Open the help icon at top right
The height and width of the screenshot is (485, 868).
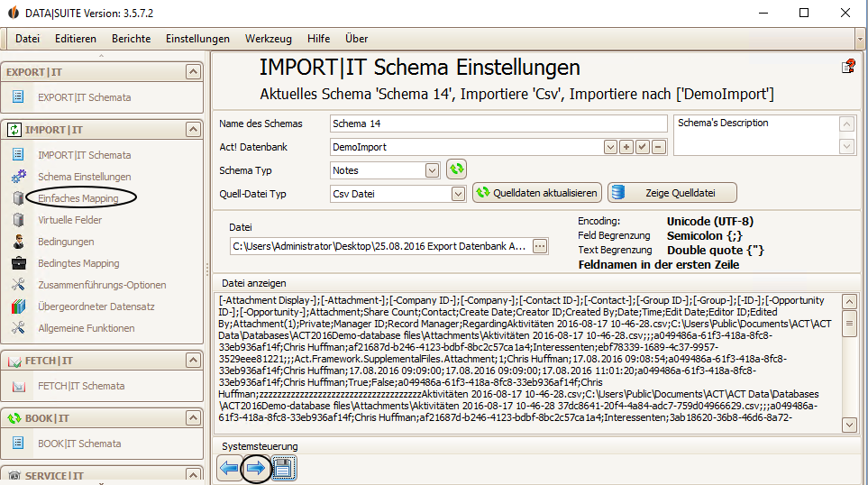tap(849, 67)
